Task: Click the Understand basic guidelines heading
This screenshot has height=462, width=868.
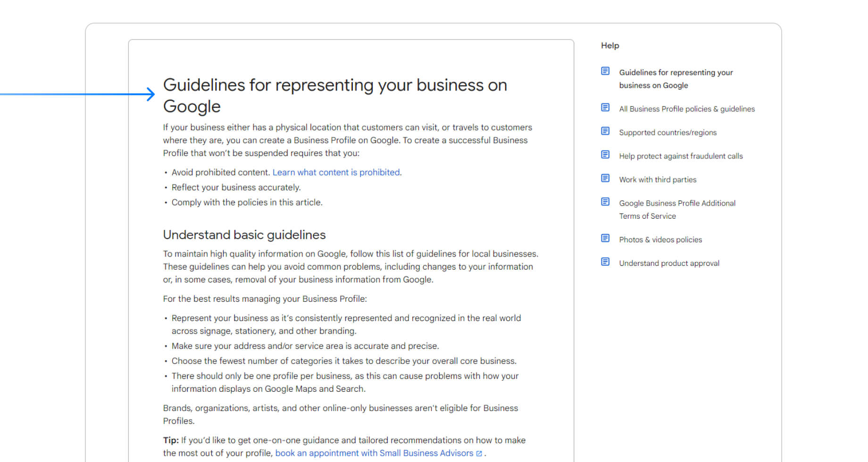Action: 244,235
